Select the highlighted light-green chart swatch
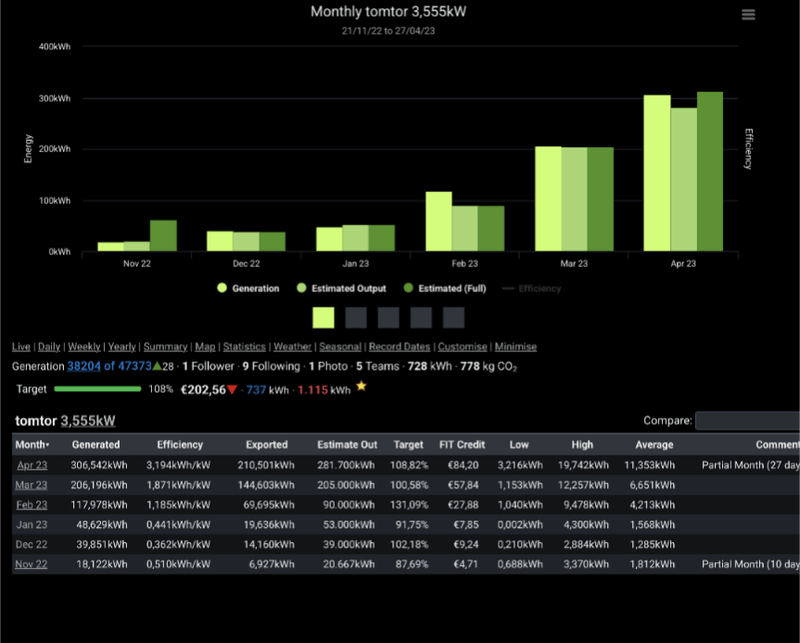The width and height of the screenshot is (800, 643). [x=323, y=317]
